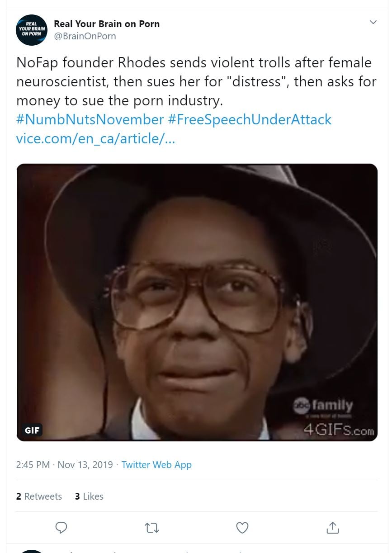Click the 2:45 PM Nov 13, 2019 timestamp
The height and width of the screenshot is (553, 392).
coord(64,465)
